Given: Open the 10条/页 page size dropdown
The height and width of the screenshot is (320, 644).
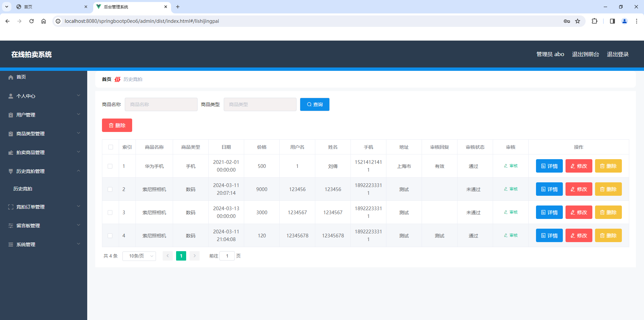Looking at the screenshot, I should (x=139, y=256).
